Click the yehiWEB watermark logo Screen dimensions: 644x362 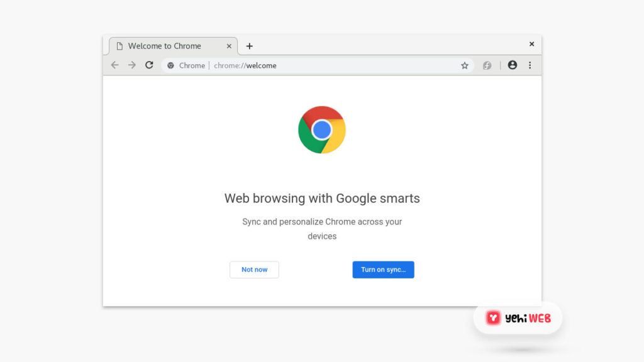518,318
